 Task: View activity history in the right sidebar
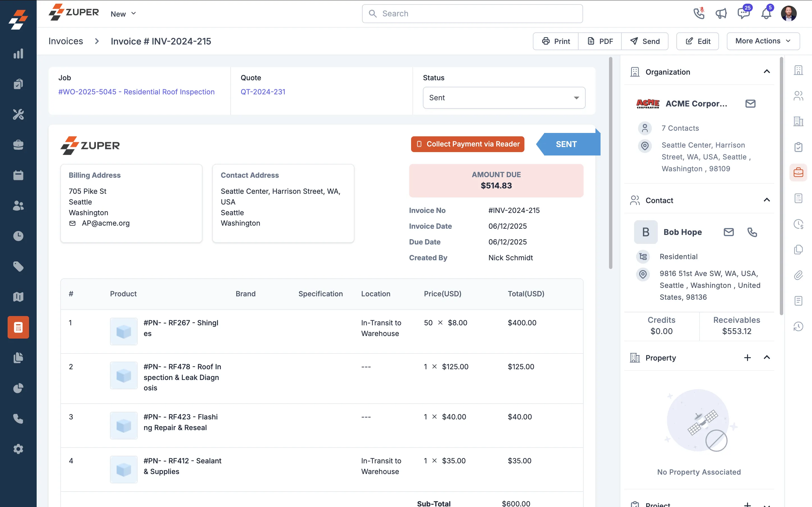click(x=798, y=326)
